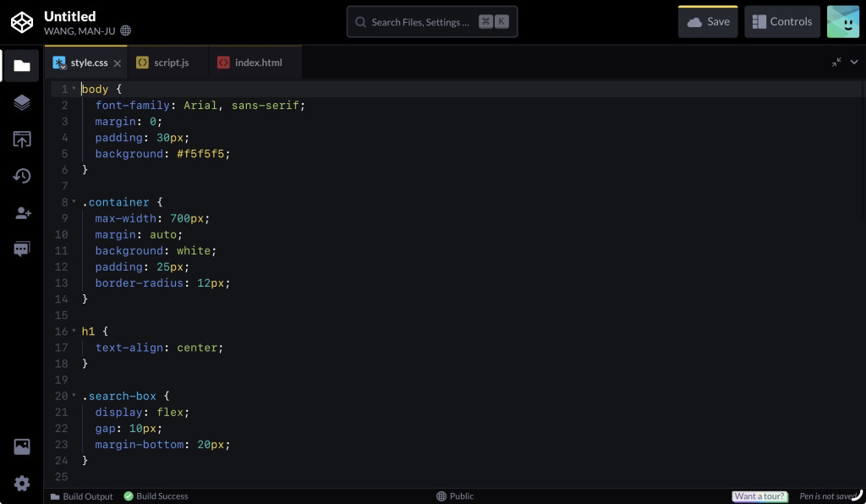This screenshot has width=866, height=504.
Task: Click the #f5f5f5 background color value
Action: pos(200,153)
